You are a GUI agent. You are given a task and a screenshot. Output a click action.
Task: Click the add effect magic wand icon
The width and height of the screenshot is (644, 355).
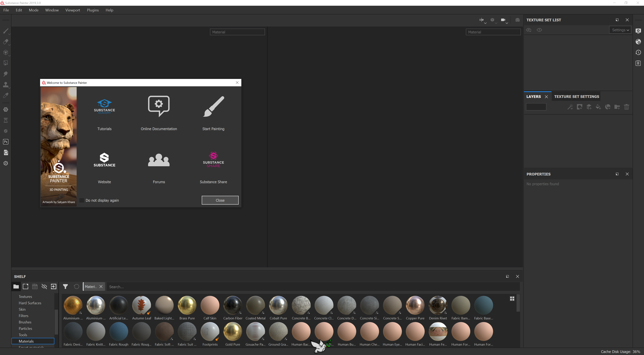click(570, 107)
